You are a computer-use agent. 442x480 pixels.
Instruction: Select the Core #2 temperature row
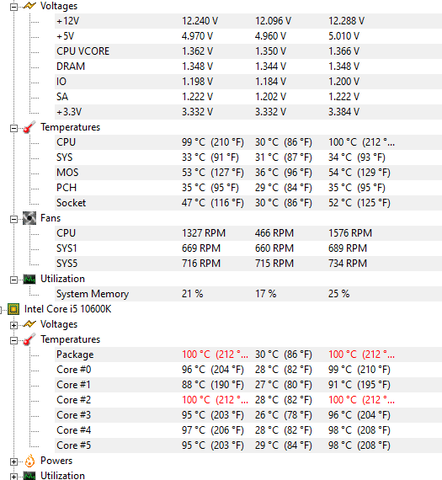[248, 400]
